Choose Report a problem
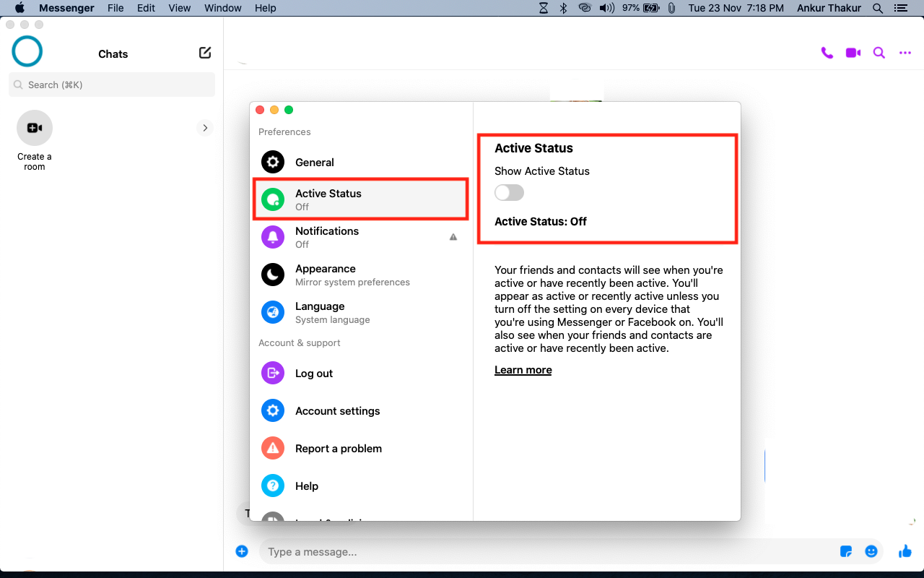The image size is (924, 578). 361,449
